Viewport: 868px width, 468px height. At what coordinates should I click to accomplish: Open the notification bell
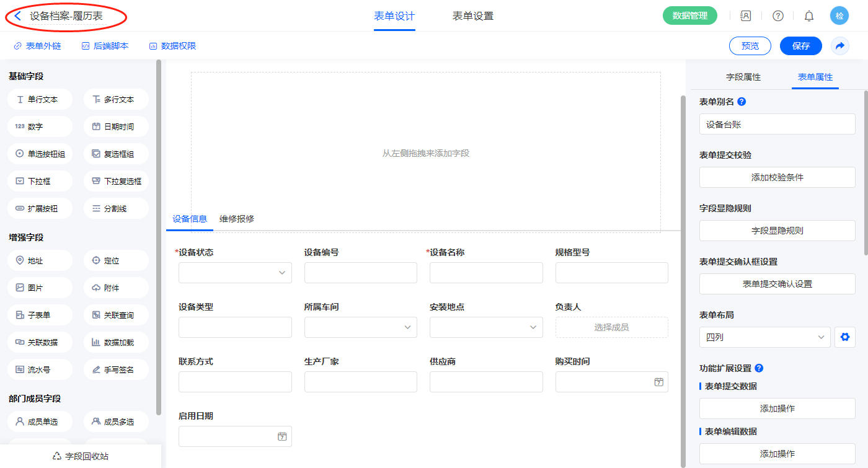pyautogui.click(x=809, y=16)
